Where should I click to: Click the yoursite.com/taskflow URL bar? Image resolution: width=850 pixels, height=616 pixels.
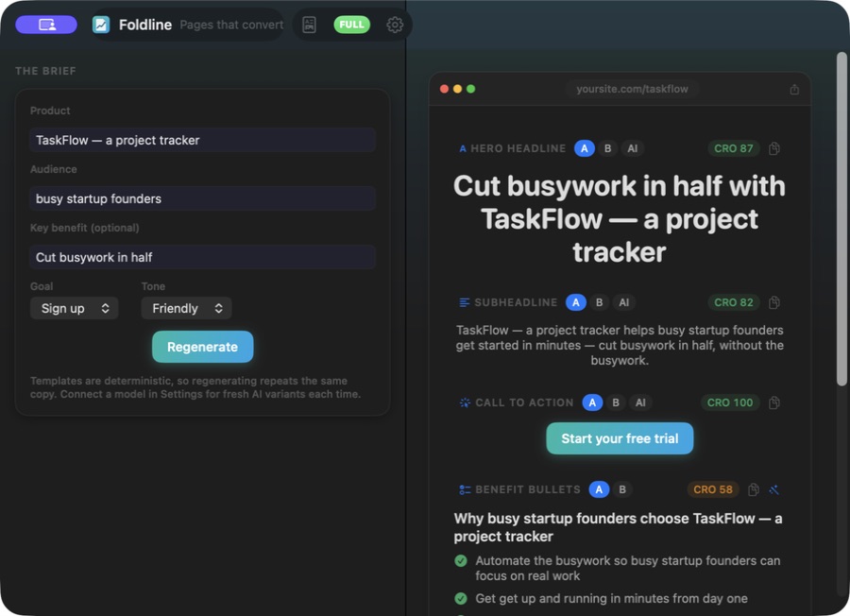pyautogui.click(x=632, y=89)
